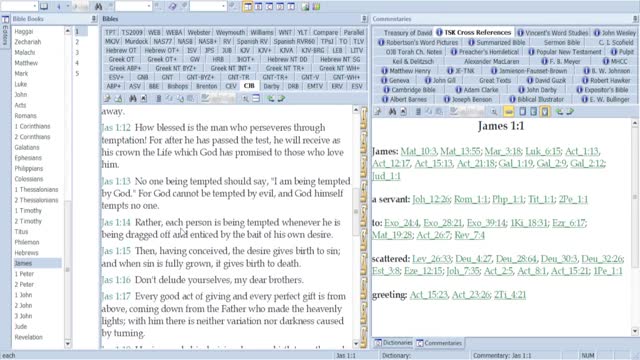The height and width of the screenshot is (360, 640).
Task: Click the Bible text vertical scrollbar thumb
Action: click(356, 211)
